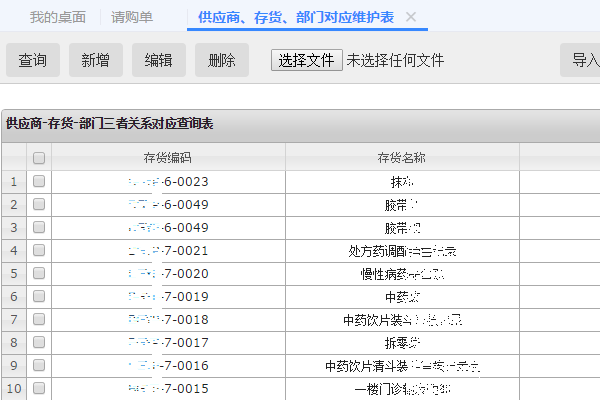600x400 pixels.
Task: Click row number 5 in the table
Action: coord(14,274)
